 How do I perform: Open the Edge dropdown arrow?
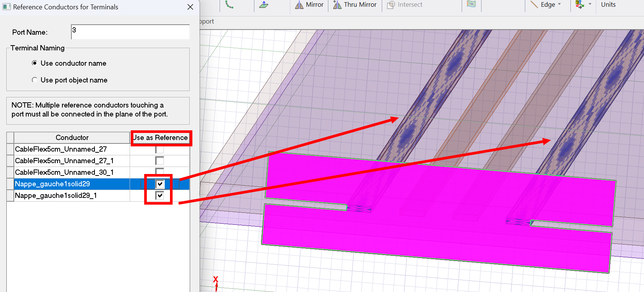click(x=560, y=4)
